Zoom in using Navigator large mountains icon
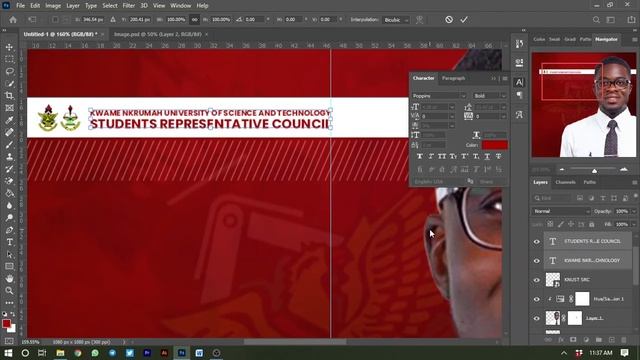 [624, 169]
